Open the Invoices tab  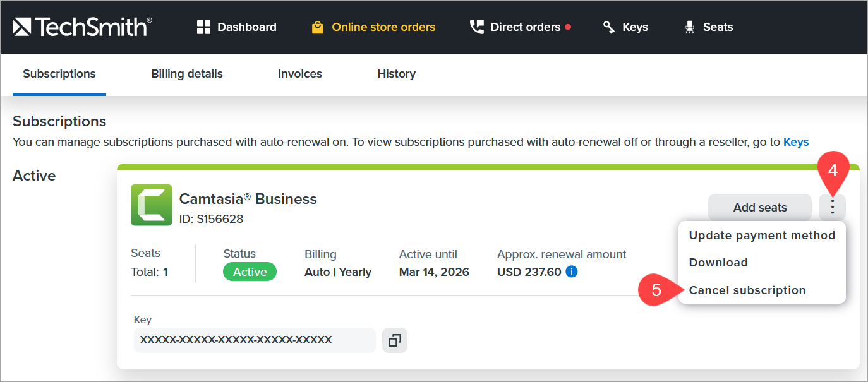300,74
